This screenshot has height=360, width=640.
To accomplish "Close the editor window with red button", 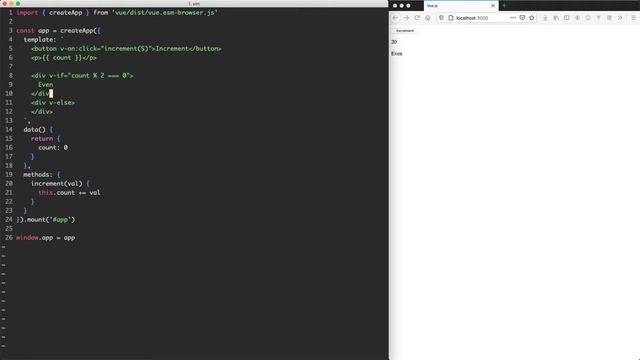I will click(5, 3).
